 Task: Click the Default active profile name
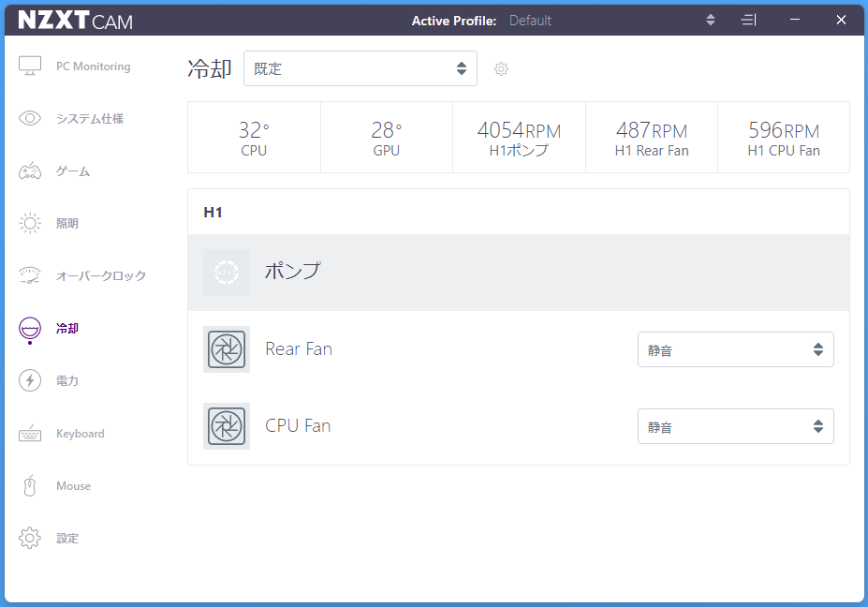coord(530,21)
